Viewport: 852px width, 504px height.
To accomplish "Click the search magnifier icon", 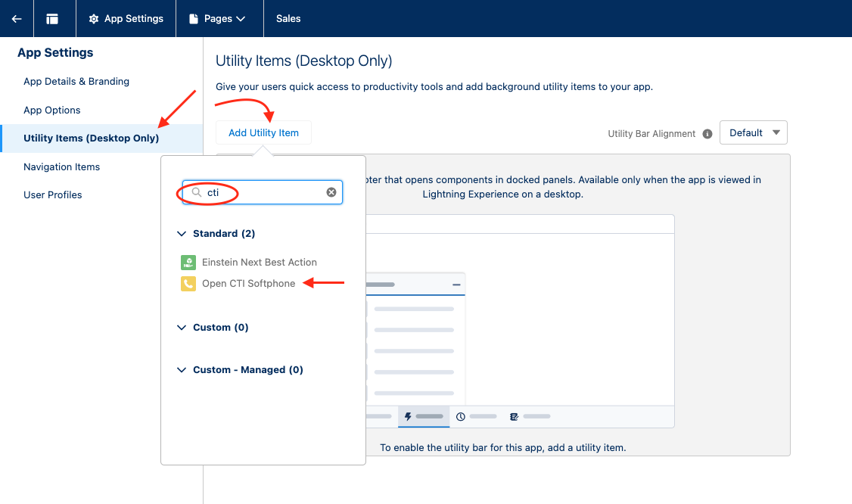I will pos(197,192).
